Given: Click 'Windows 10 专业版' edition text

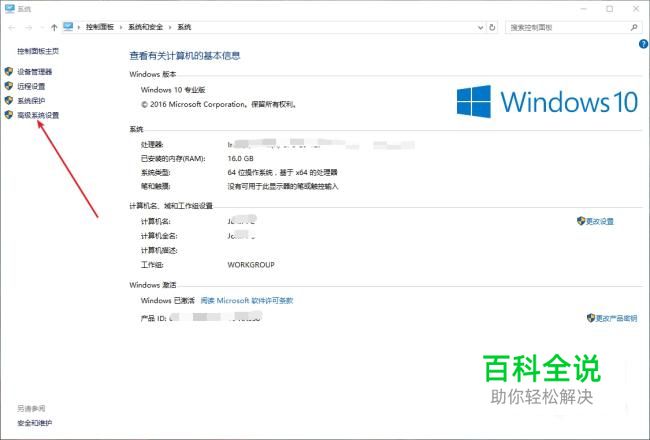Looking at the screenshot, I should click(173, 90).
